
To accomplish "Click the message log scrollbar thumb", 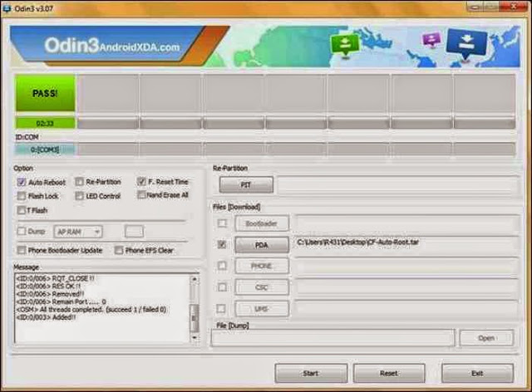I will pos(195,318).
